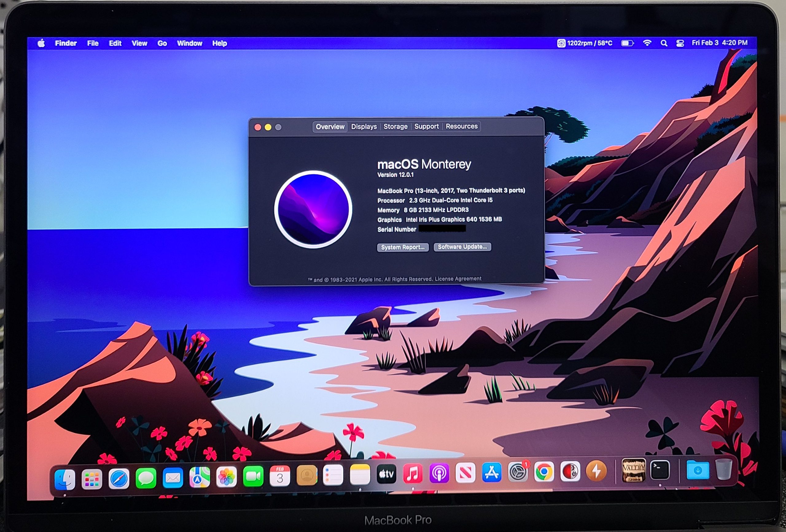Screen dimensions: 786x532
Task: Switch to the Displays tab
Action: (x=364, y=127)
